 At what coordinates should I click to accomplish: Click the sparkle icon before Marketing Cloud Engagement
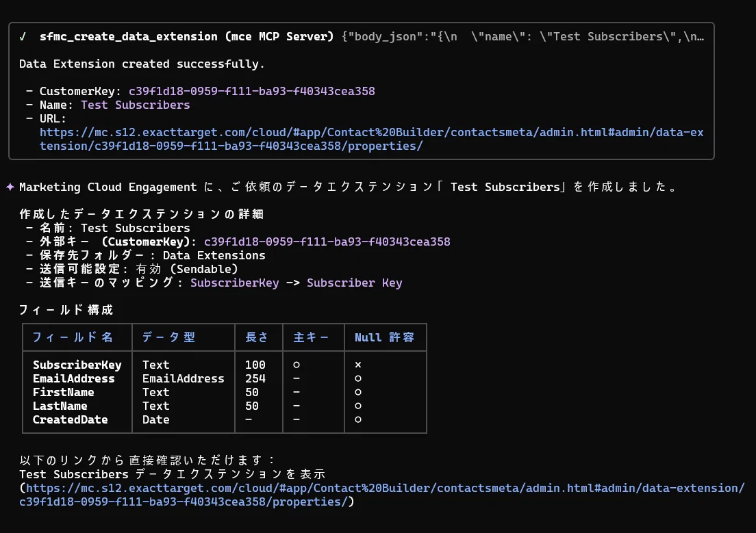[10, 187]
